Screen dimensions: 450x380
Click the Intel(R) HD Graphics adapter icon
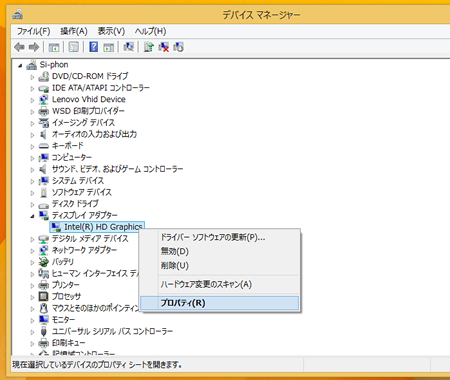(56, 227)
